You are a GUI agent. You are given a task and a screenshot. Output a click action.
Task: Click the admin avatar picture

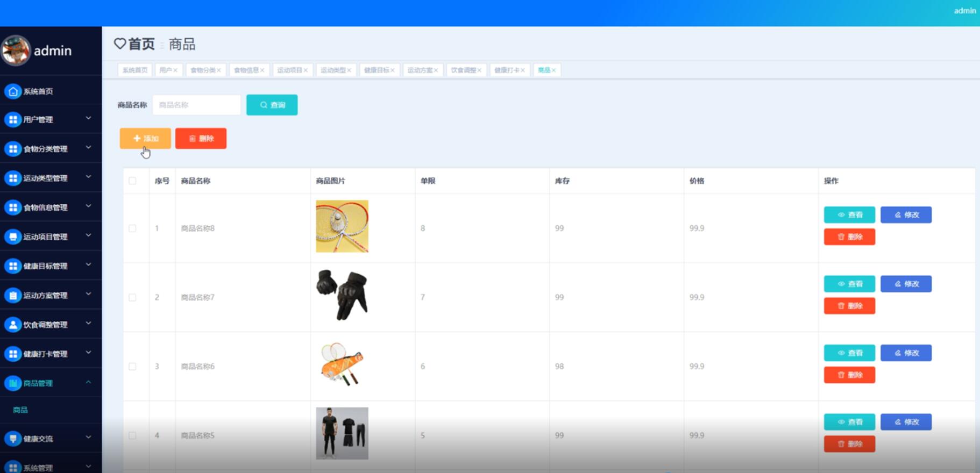(x=16, y=51)
